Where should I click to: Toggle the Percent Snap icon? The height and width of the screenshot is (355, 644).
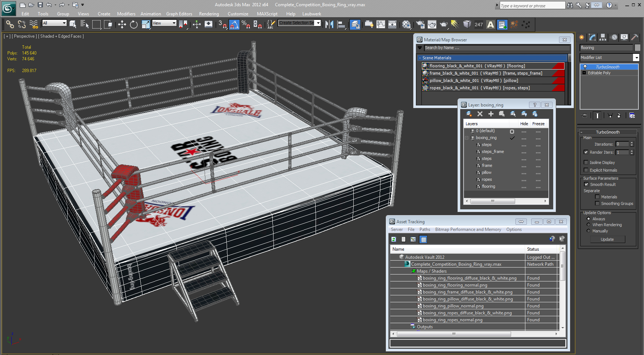246,25
